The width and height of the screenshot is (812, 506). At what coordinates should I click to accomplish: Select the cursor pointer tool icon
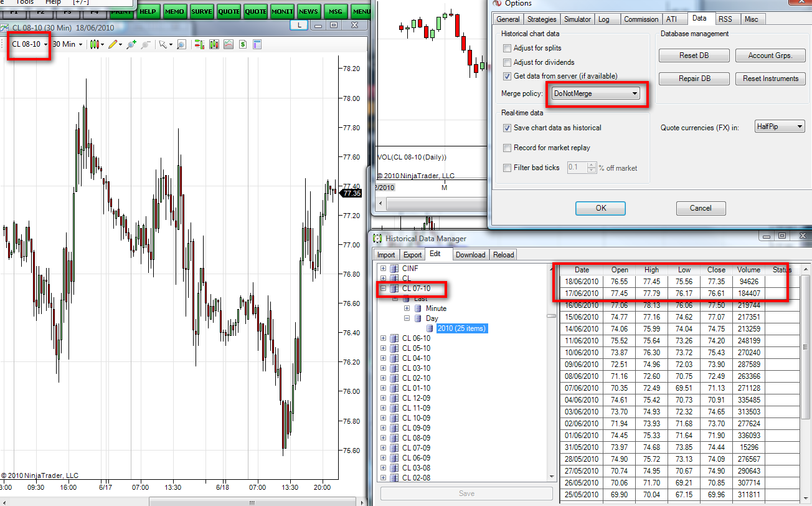[x=163, y=44]
